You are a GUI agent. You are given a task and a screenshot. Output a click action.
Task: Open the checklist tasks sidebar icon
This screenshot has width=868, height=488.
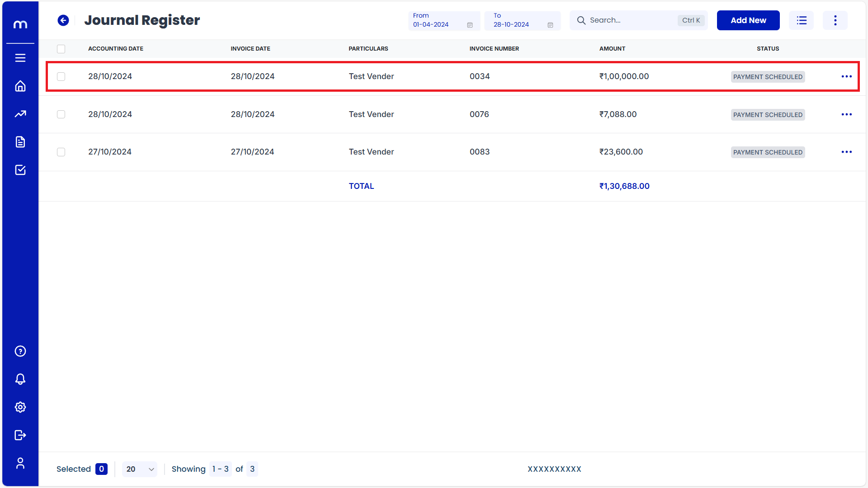tap(20, 170)
